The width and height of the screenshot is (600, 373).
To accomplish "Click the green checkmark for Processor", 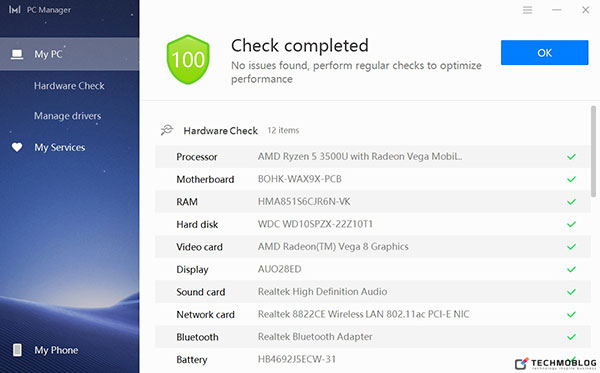I will 571,156.
